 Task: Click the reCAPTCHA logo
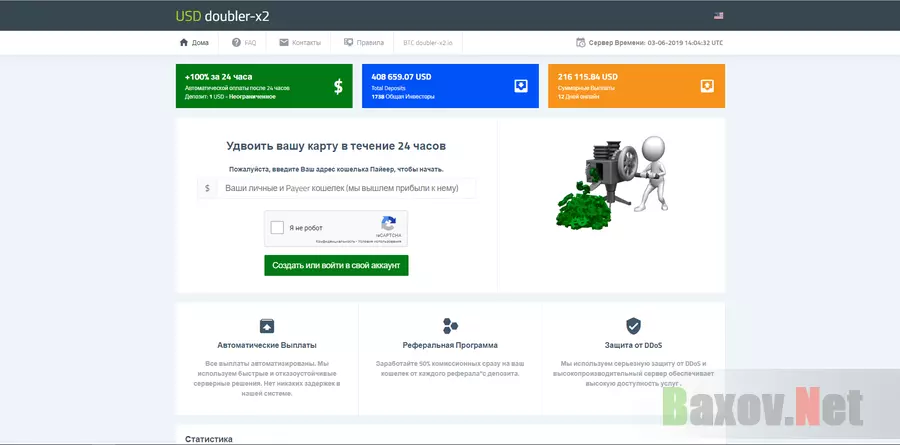389,223
